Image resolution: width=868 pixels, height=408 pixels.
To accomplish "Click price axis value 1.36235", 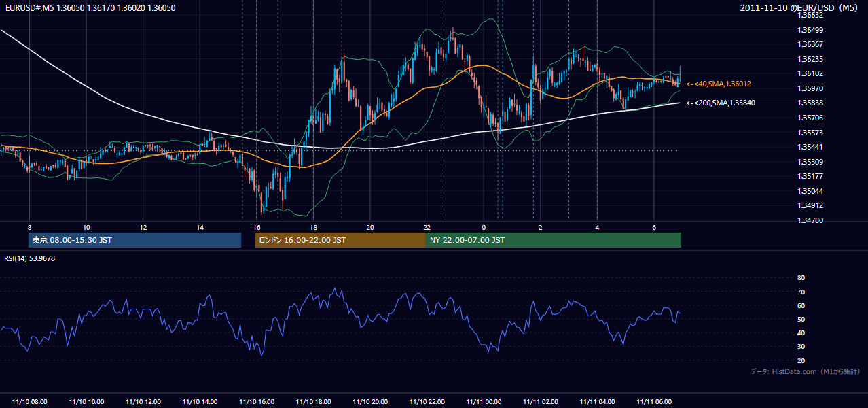I will click(811, 59).
